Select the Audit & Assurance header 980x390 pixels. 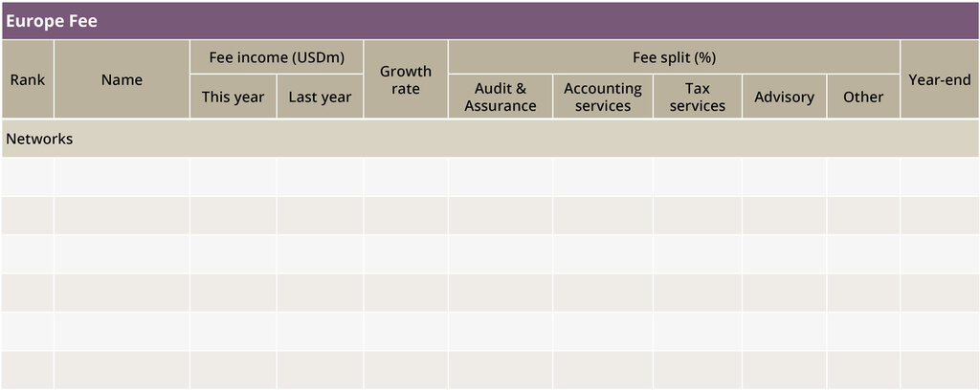click(x=500, y=97)
